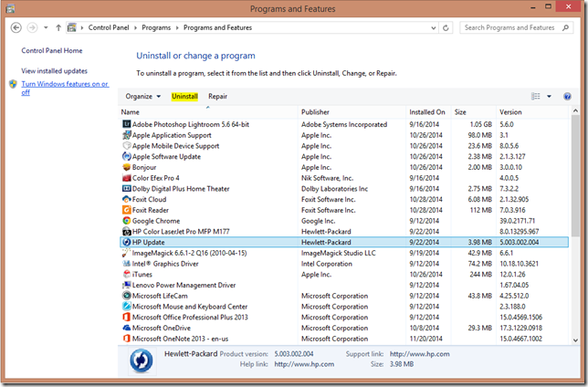Click the large HP Update details icon
This screenshot has width=588, height=387.
point(142,361)
